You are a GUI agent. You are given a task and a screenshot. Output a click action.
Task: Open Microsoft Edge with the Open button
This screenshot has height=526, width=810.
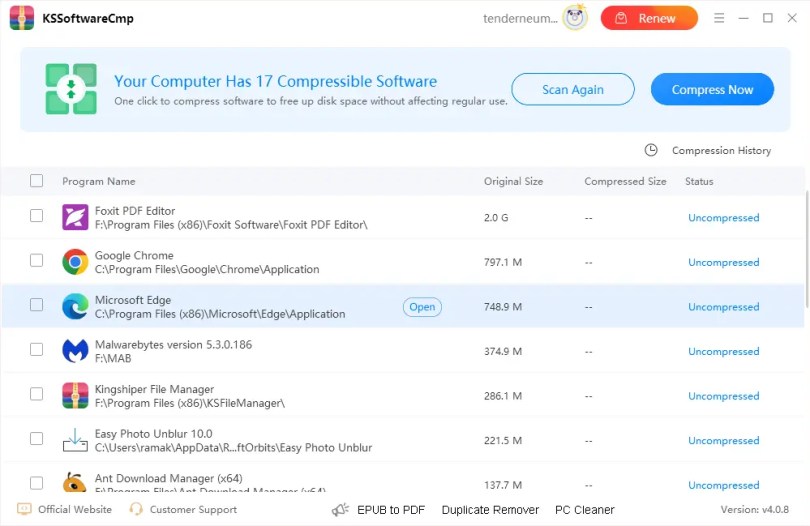coord(422,307)
